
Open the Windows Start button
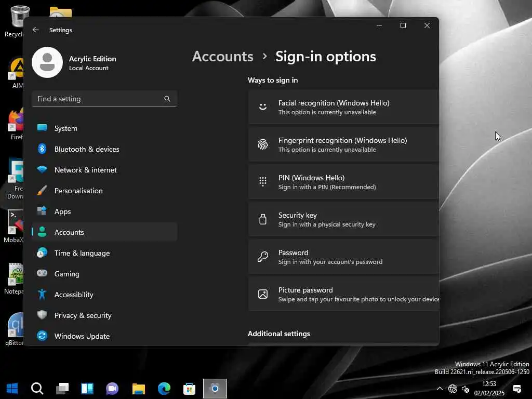pyautogui.click(x=12, y=389)
